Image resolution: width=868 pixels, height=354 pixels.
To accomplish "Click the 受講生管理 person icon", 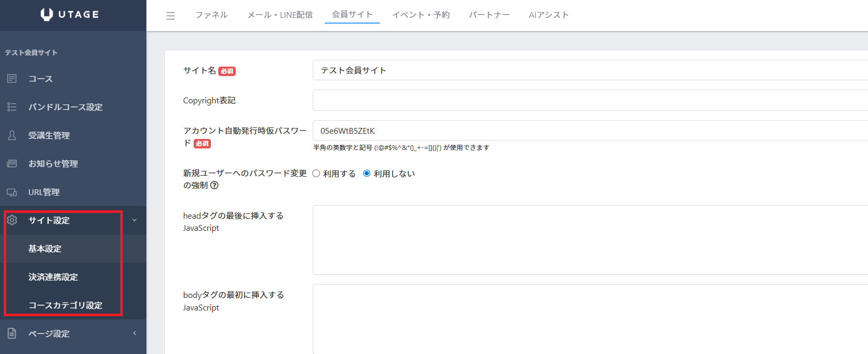I will pyautogui.click(x=12, y=135).
